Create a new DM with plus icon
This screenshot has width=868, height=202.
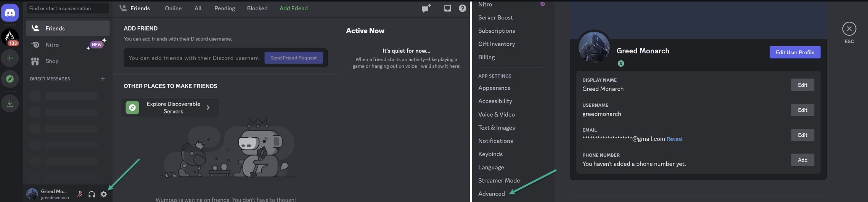pos(103,79)
